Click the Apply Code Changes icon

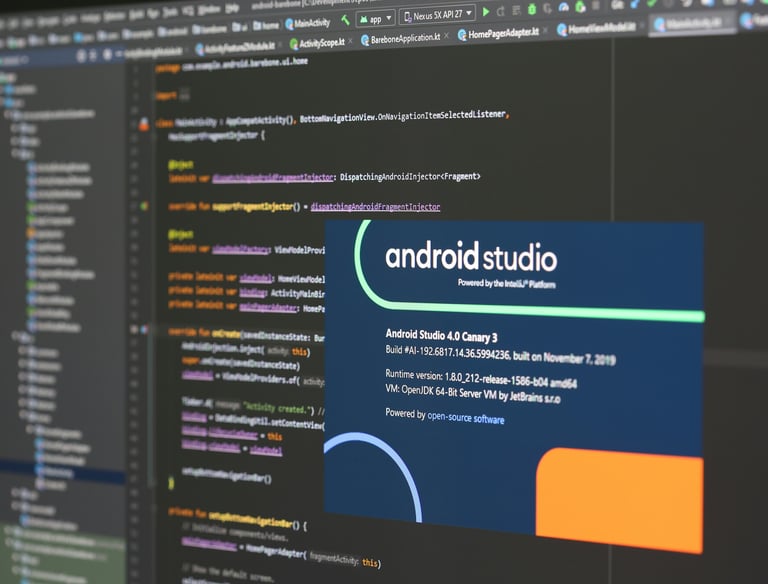[x=516, y=10]
